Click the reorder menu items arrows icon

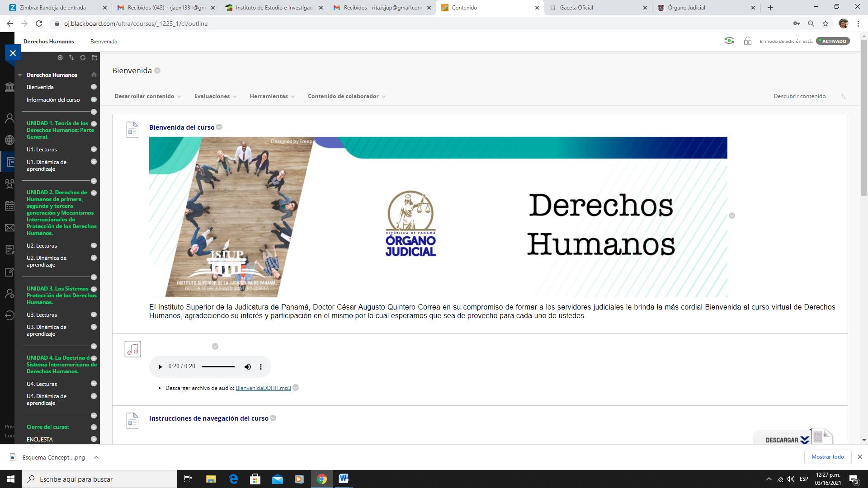(71, 57)
